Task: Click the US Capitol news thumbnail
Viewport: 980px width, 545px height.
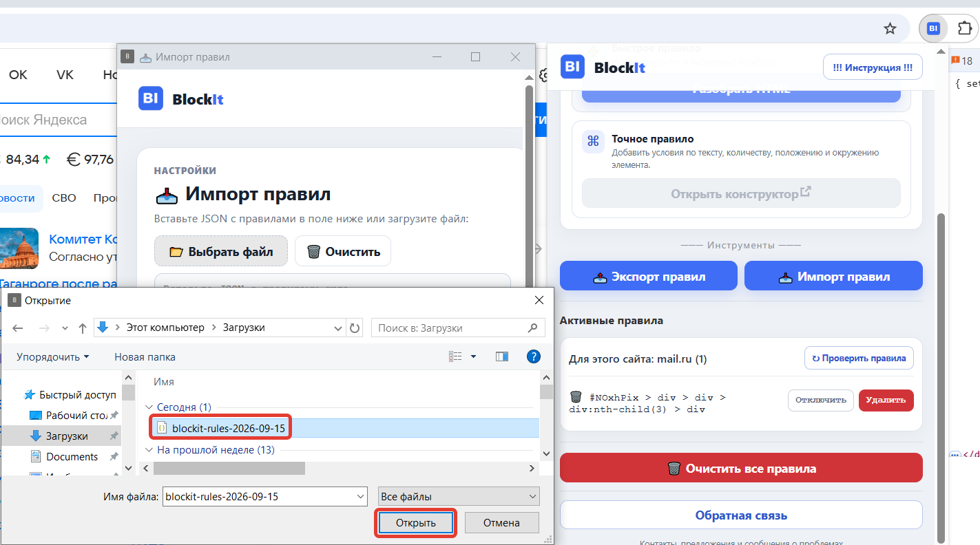Action: [x=19, y=248]
